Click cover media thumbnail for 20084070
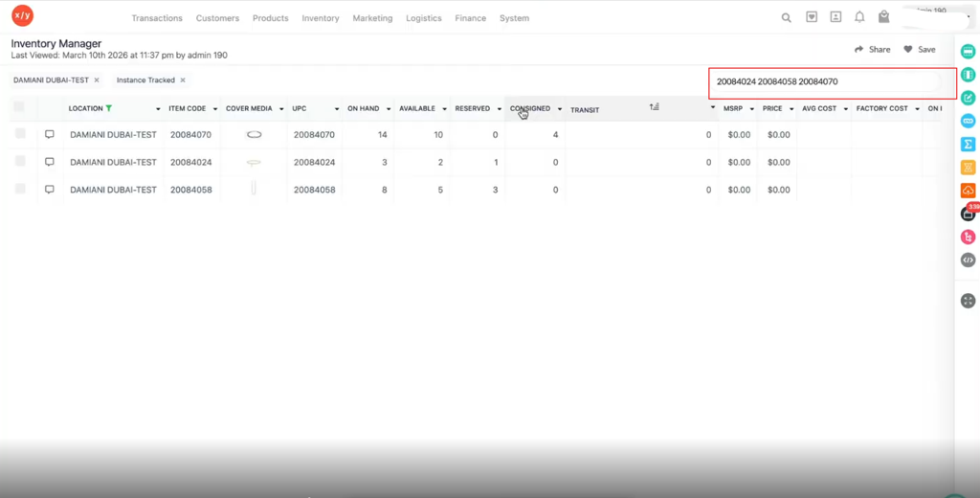 254,134
